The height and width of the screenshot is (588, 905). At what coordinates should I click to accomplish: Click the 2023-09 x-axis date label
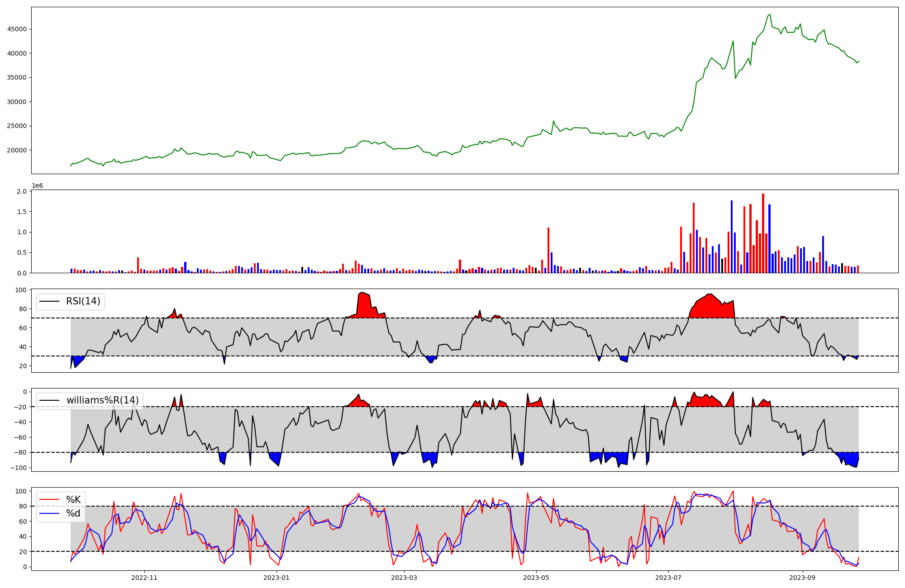coord(802,578)
